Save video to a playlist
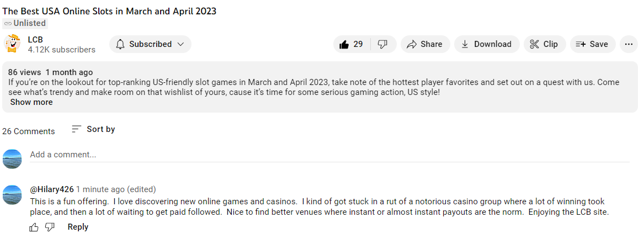Viewport: 644px width, 233px height. point(593,44)
